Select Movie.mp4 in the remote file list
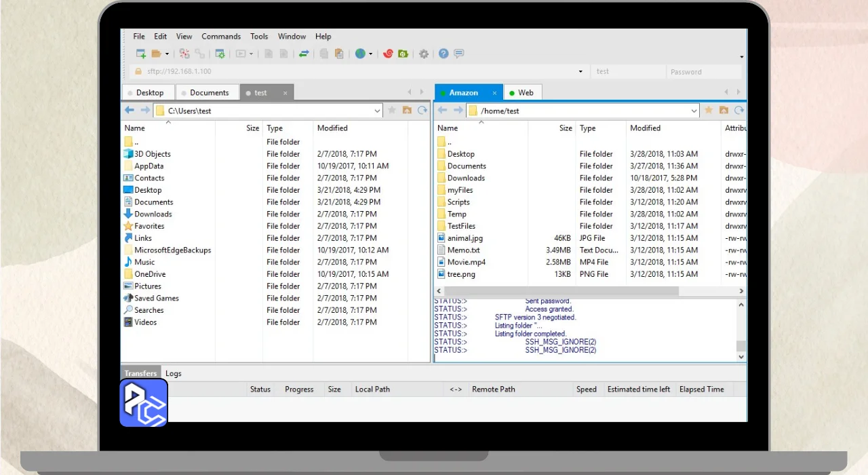868x475 pixels. 466,262
